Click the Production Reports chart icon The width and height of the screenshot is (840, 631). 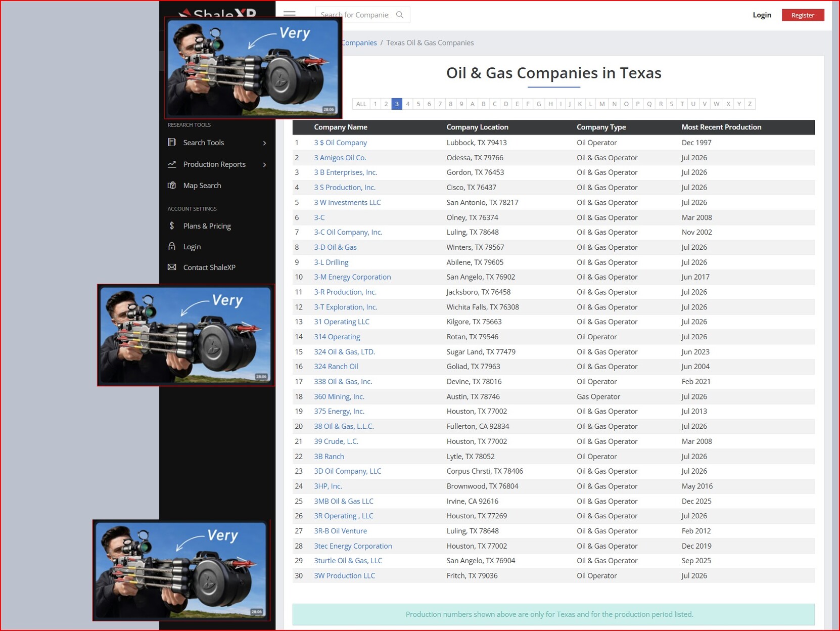click(x=172, y=164)
